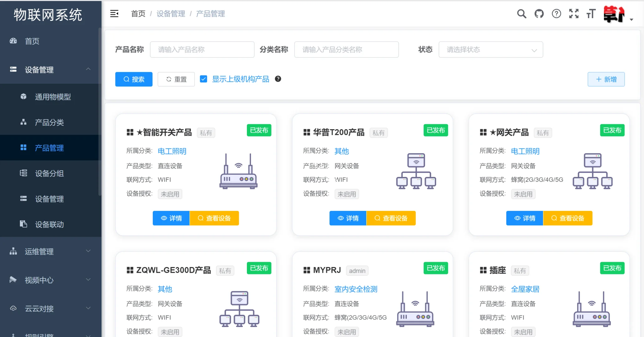Click the font size adjustment icon
The height and width of the screenshot is (337, 644).
pyautogui.click(x=591, y=14)
